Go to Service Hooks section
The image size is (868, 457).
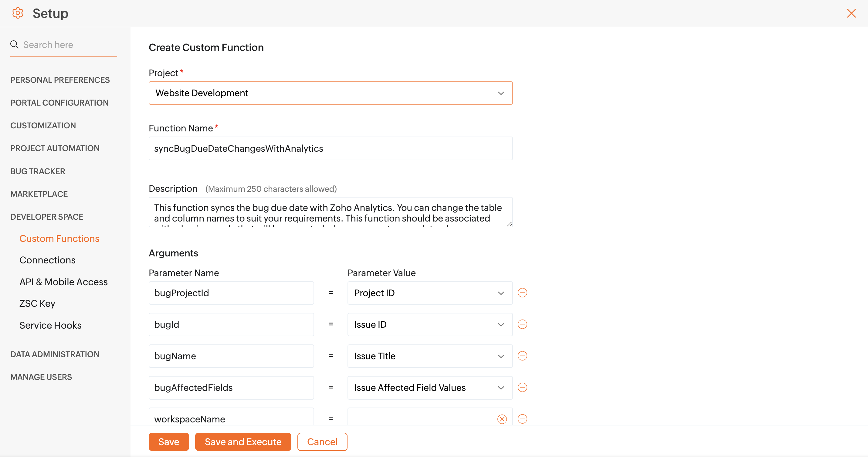50,325
